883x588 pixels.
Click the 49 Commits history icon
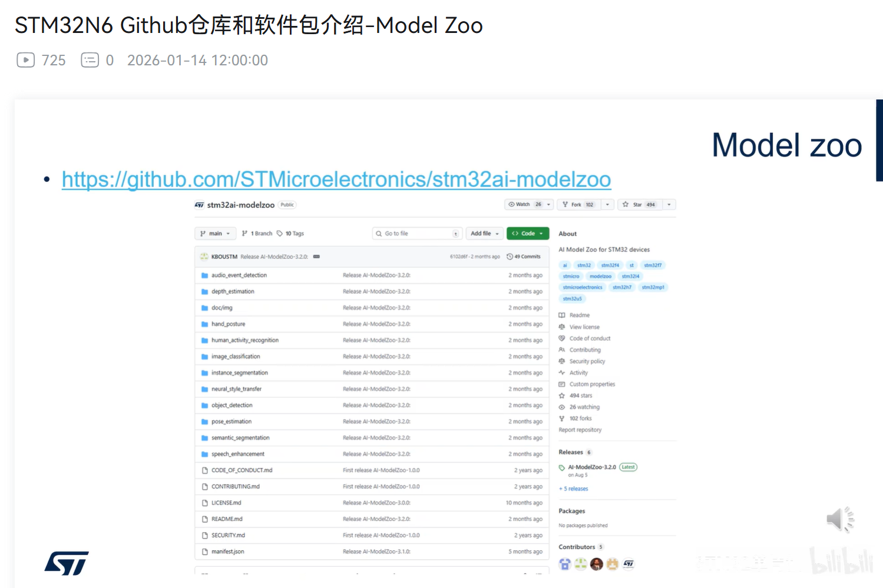pyautogui.click(x=510, y=257)
